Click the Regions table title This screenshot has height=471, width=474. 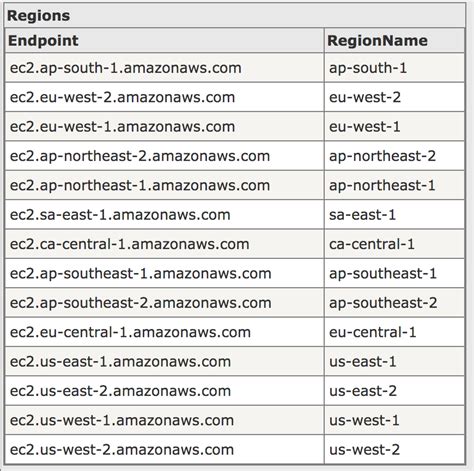click(38, 16)
